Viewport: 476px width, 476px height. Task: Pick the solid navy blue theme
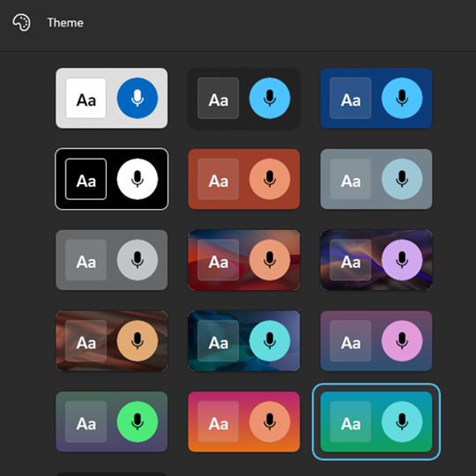376,98
